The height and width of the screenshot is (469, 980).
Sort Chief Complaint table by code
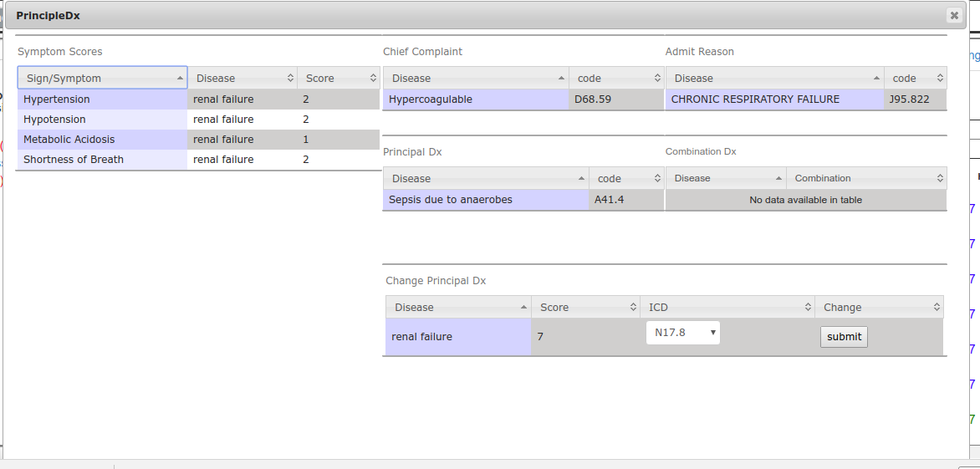coord(616,79)
